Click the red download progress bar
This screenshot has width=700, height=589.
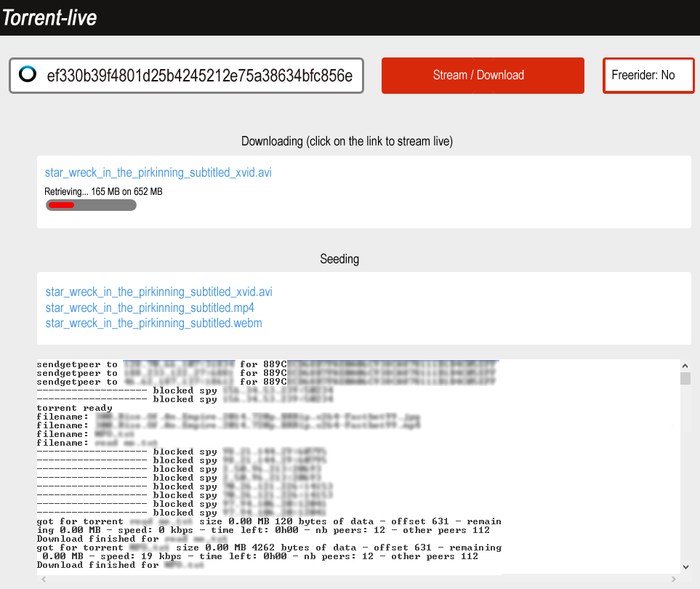click(91, 205)
